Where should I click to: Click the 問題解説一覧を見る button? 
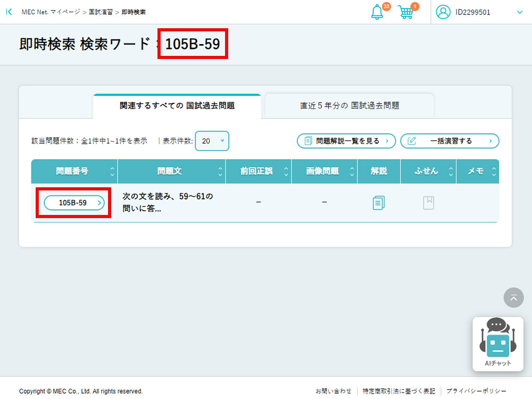[346, 141]
